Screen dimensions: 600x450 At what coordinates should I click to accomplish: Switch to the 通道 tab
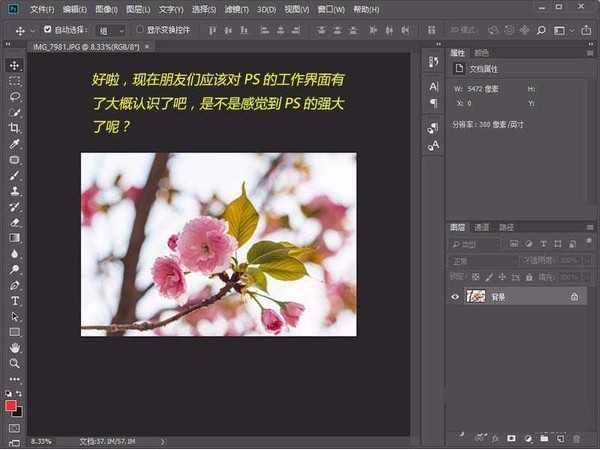(482, 227)
